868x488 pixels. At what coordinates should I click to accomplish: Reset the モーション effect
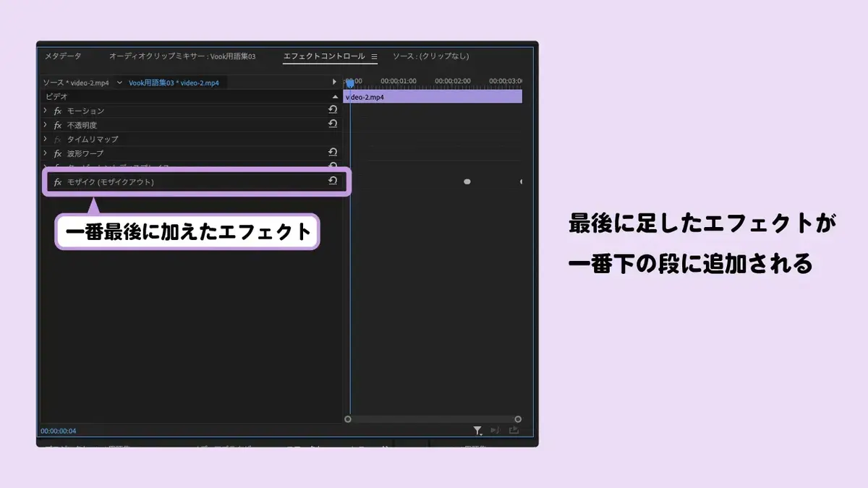[x=333, y=110]
